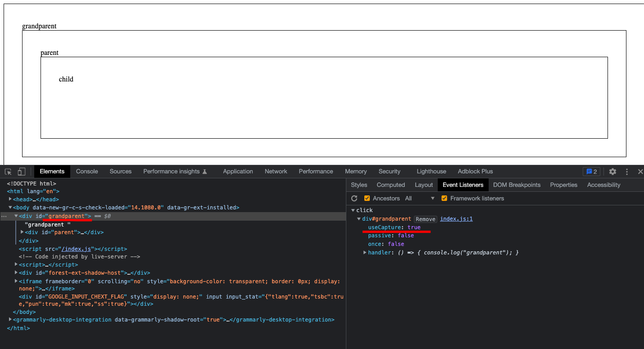Expand the iframe element node
644x349 pixels.
click(16, 281)
